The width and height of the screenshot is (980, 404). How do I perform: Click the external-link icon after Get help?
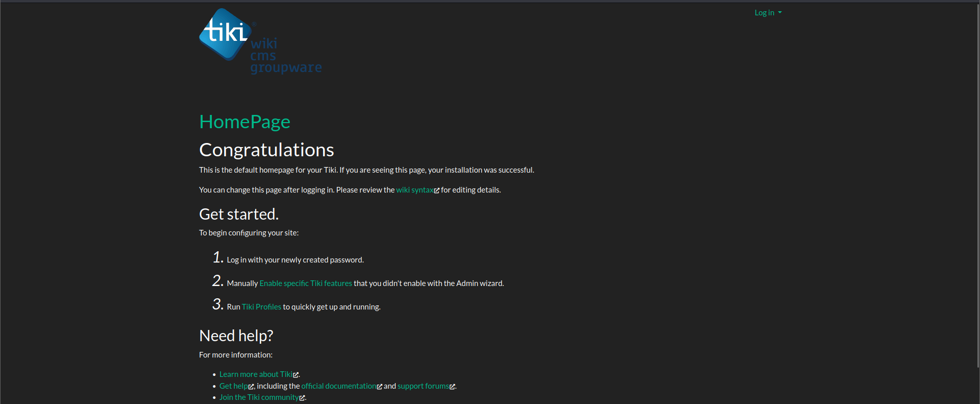251,387
